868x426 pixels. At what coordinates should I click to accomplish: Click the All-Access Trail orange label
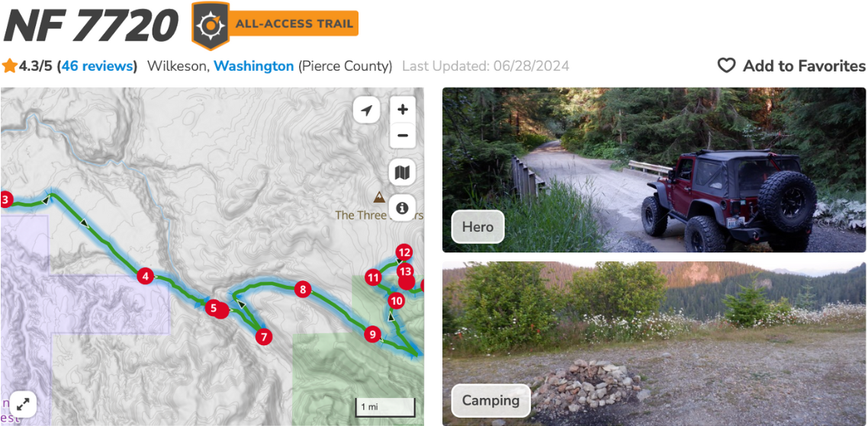pyautogui.click(x=294, y=24)
